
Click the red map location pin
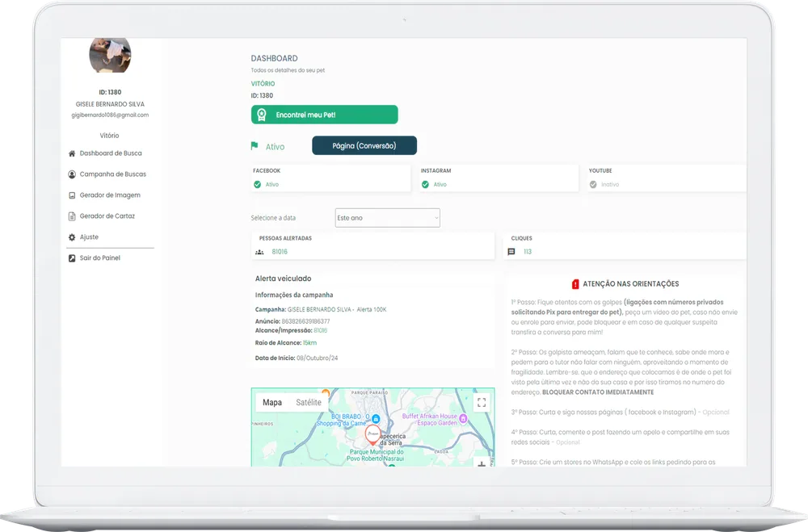point(372,435)
